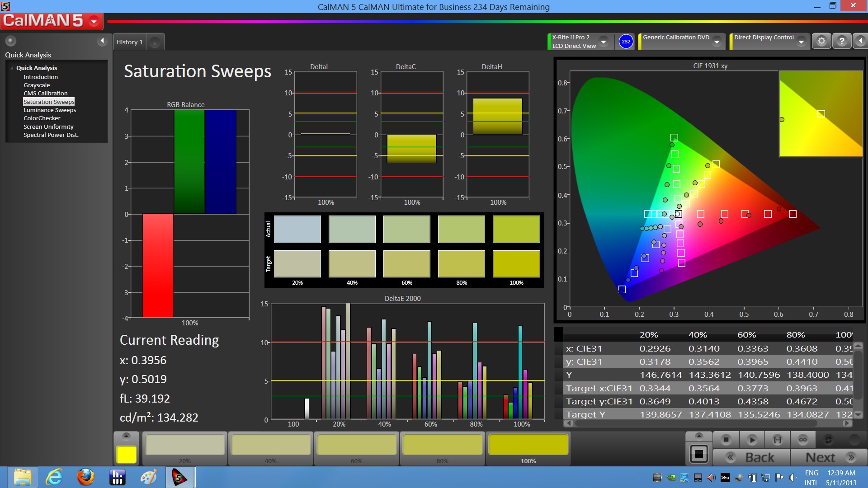868x488 pixels.
Task: Open the CMS Calibration workflow step
Action: point(46,93)
